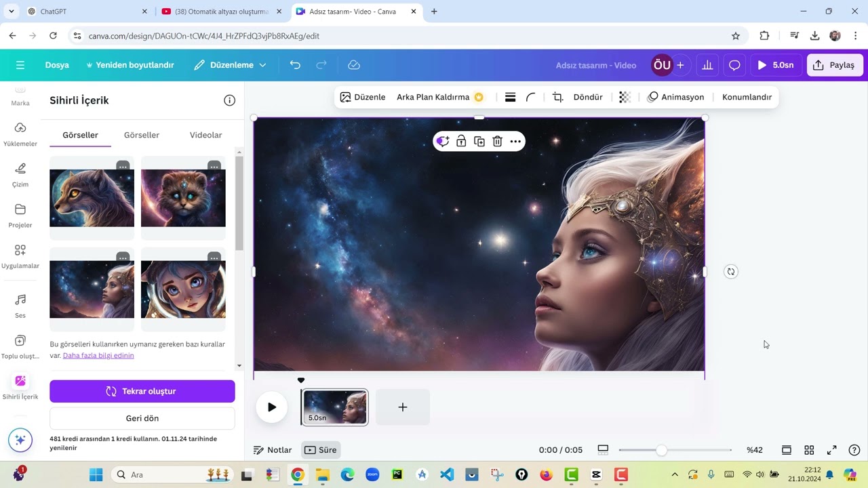This screenshot has height=488, width=868.
Task: Toggle the Notlar notes panel
Action: (x=273, y=450)
